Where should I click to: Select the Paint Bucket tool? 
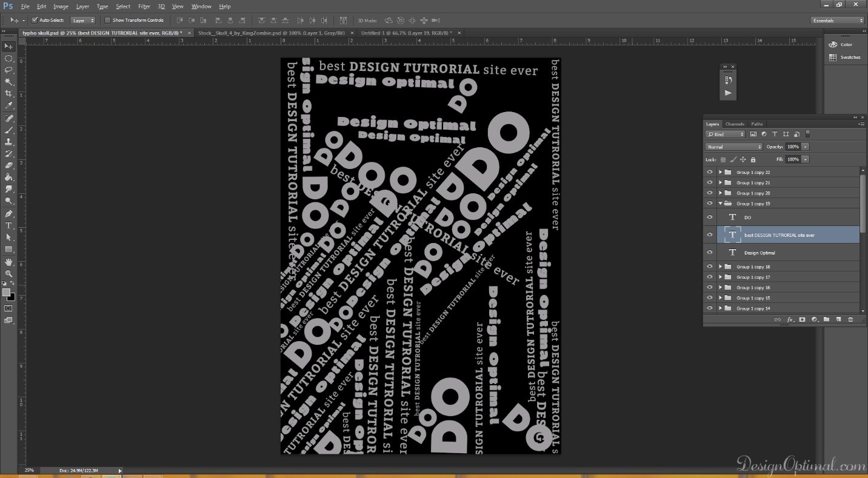tap(8, 177)
